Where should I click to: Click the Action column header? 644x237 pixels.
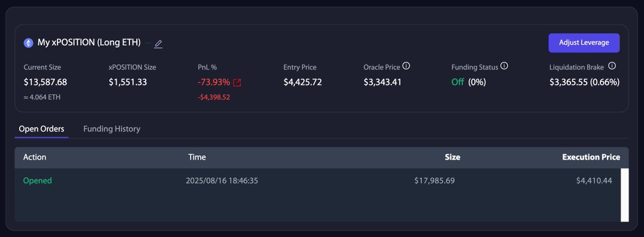click(x=35, y=157)
